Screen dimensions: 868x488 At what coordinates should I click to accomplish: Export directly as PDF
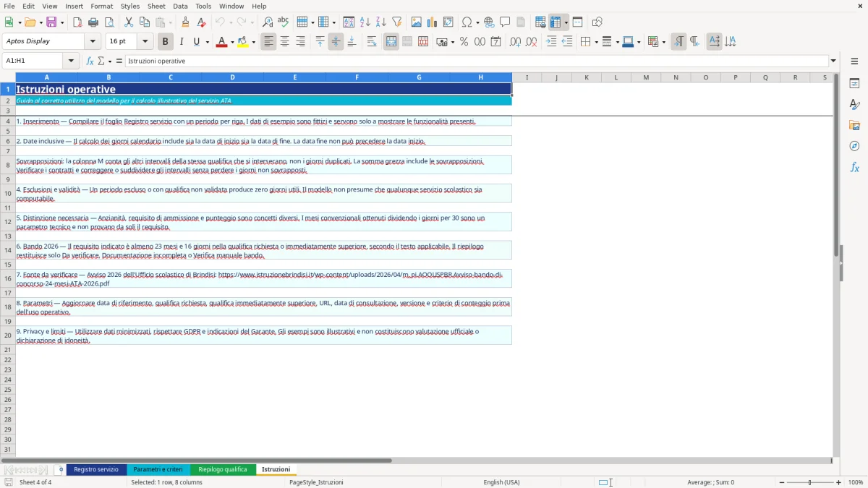click(77, 22)
